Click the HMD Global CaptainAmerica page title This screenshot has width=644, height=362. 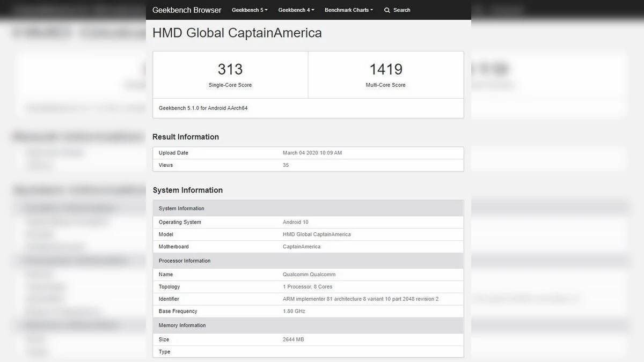click(237, 33)
